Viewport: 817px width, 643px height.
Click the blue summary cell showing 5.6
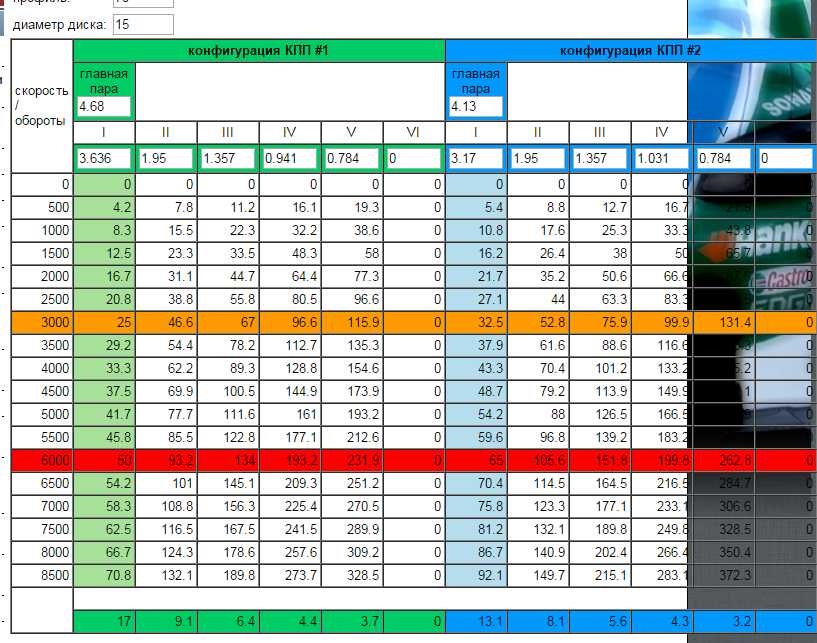pos(600,622)
